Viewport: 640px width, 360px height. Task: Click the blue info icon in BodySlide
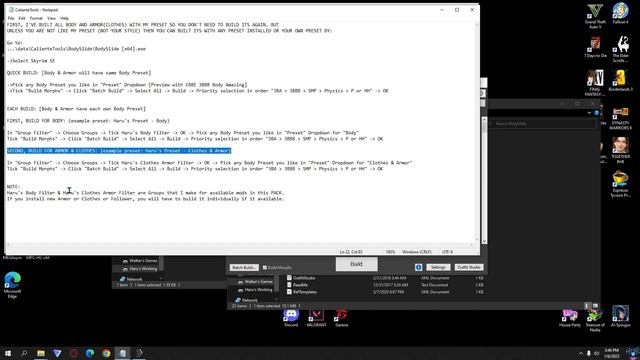[x=418, y=267]
